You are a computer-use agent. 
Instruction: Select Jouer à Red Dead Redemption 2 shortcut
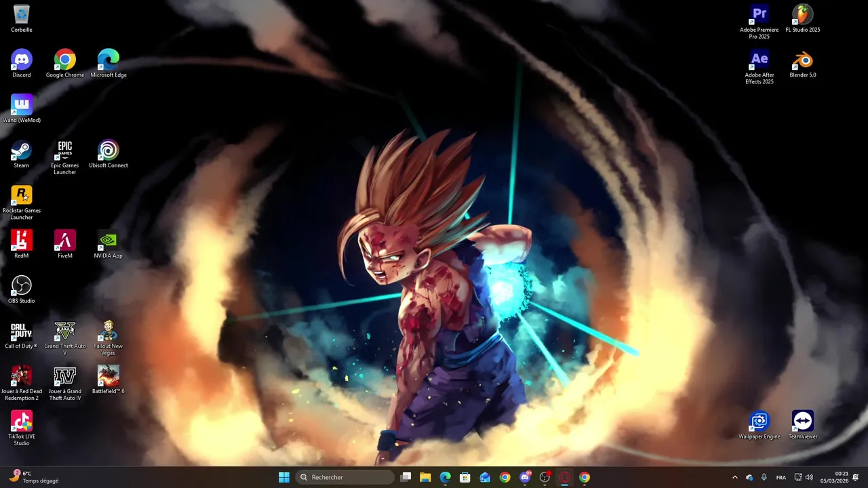click(22, 383)
